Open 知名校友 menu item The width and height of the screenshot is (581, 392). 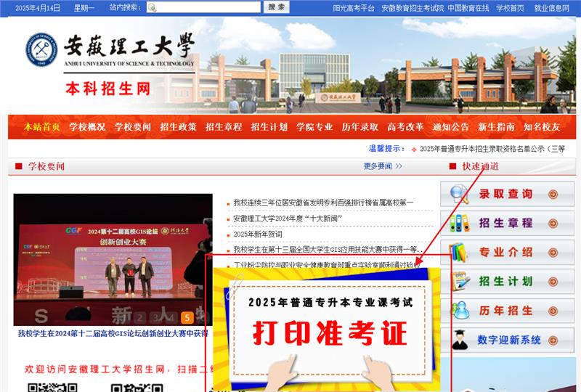pos(542,127)
